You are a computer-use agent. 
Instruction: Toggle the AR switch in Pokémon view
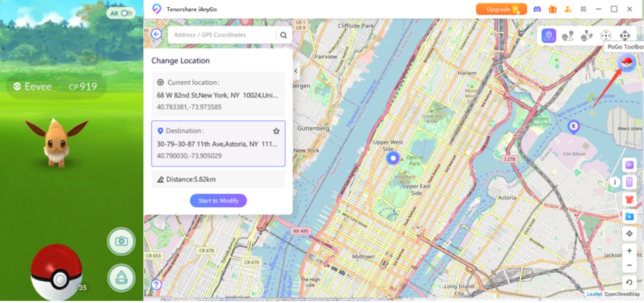click(121, 13)
